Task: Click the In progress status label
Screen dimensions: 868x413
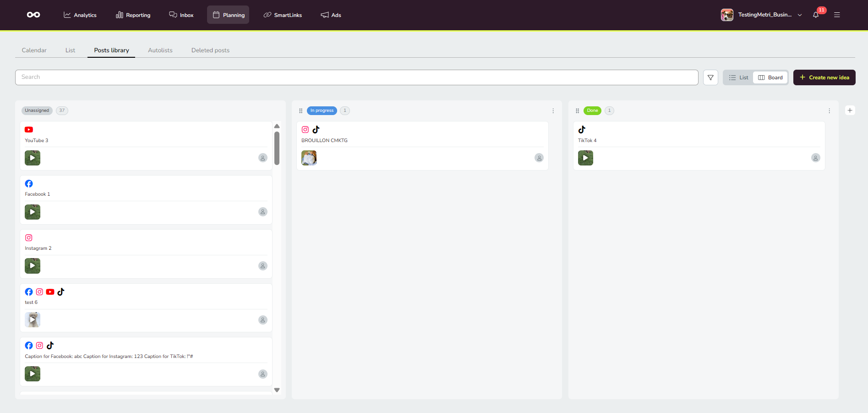Action: coord(322,110)
